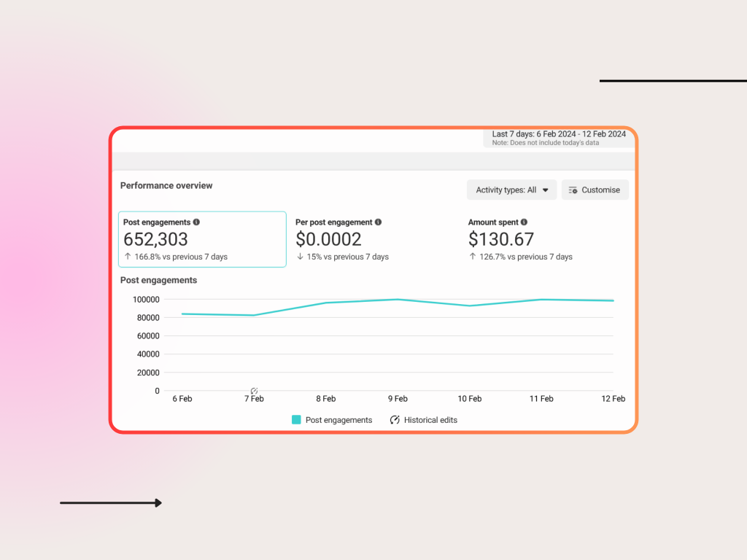Click the $130.67 amount spent value

[501, 239]
